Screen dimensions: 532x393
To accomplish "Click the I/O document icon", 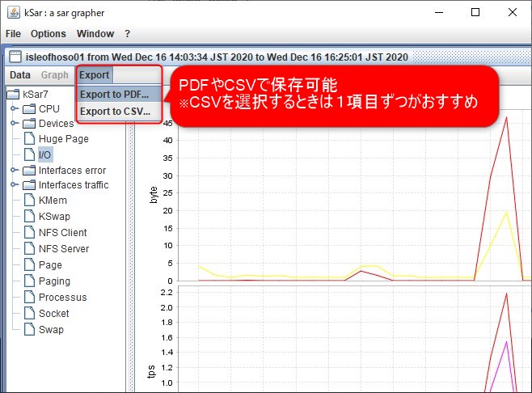I will 30,154.
